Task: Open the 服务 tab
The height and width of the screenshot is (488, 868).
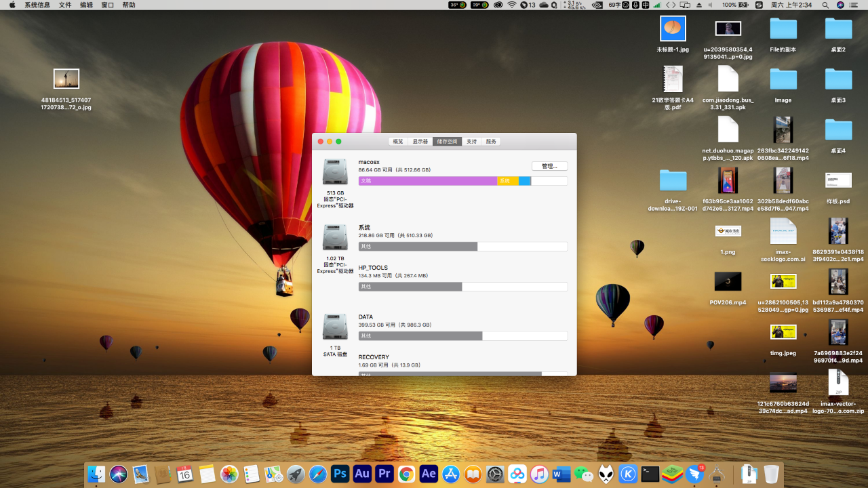Action: (491, 142)
